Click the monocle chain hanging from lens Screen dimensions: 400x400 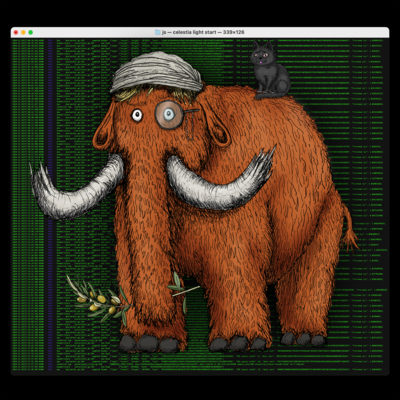[190, 127]
